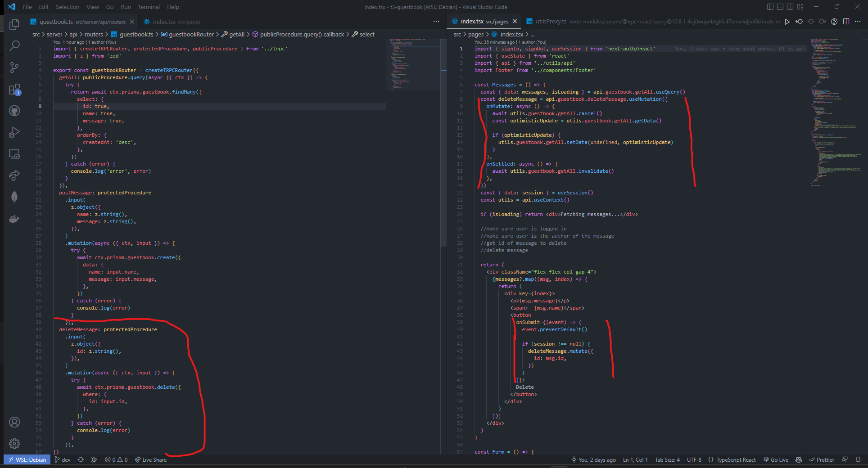Open the Extensions view with update badge
This screenshot has height=468, width=868.
coord(14,89)
